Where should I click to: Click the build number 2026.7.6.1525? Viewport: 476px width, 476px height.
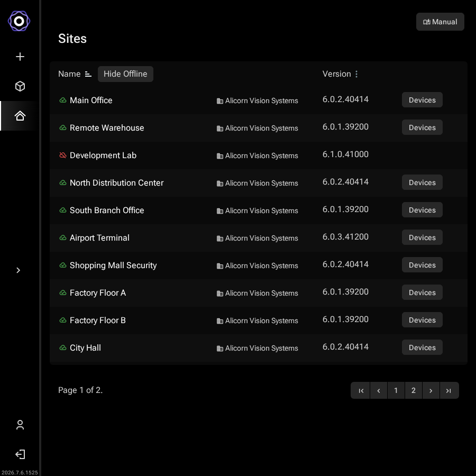click(20, 472)
